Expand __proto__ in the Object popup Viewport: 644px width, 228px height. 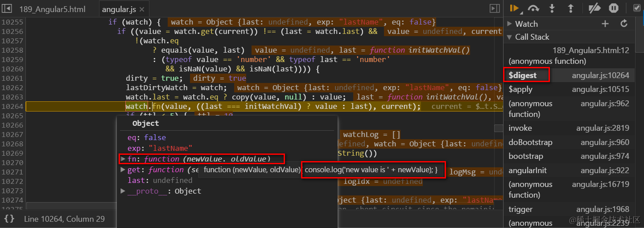pos(123,191)
